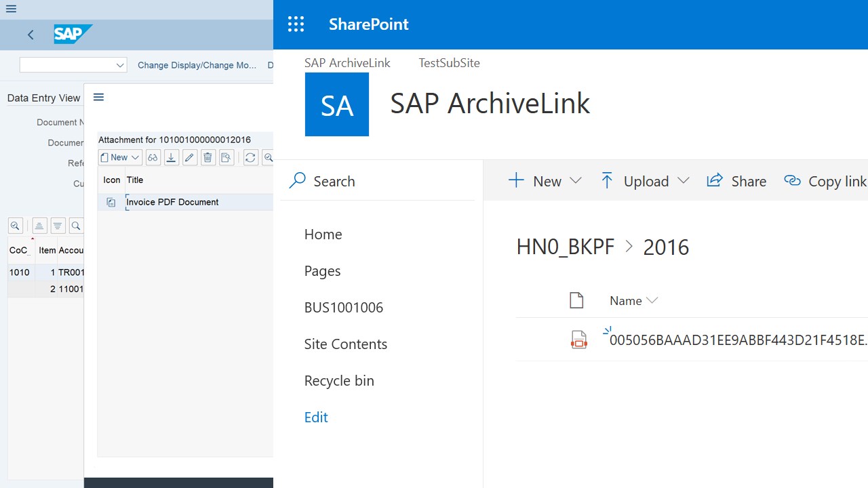Click the sort descending icon above line items

point(58,226)
